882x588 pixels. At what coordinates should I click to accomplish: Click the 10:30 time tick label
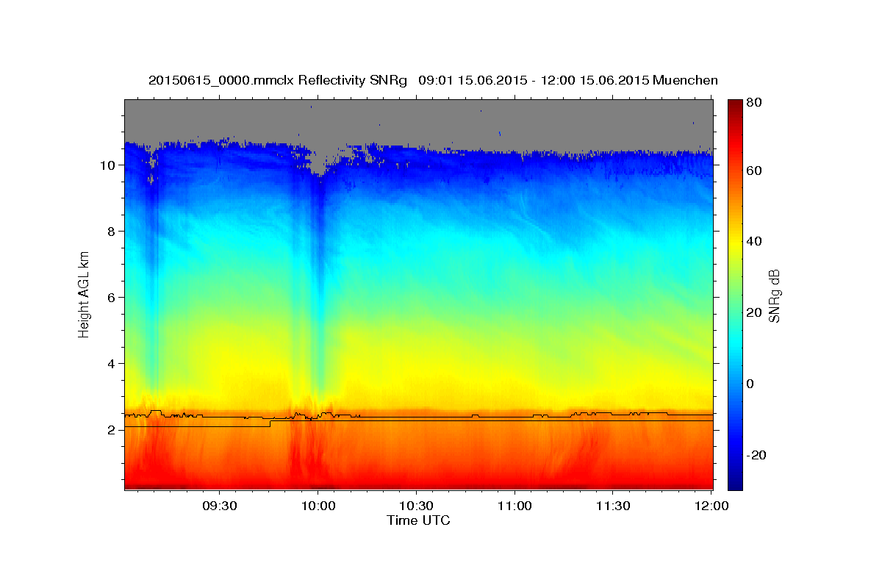(x=416, y=506)
